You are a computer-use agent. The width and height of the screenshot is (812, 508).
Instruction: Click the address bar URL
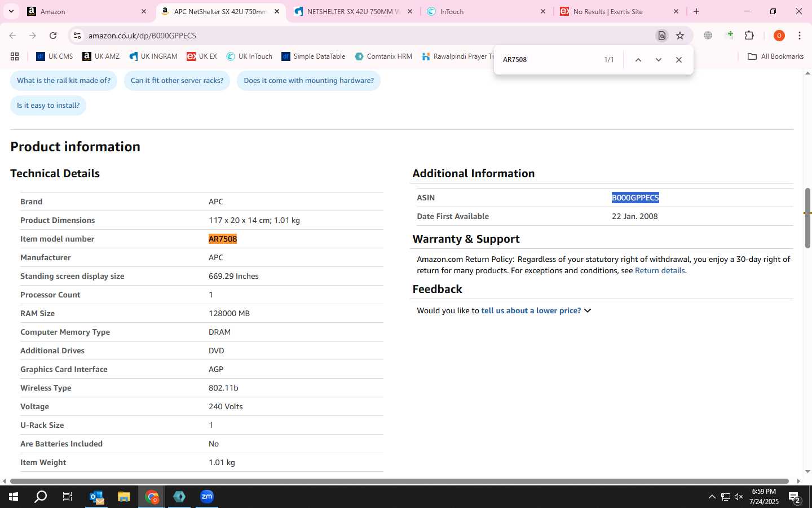142,36
